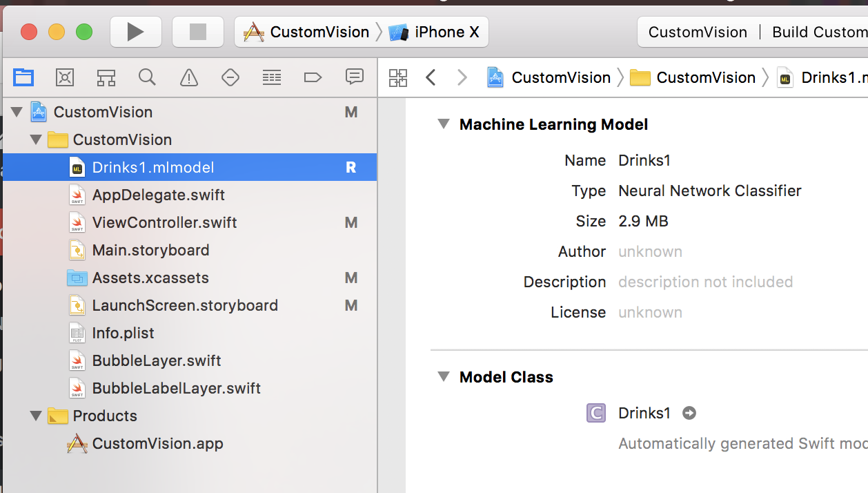Click the M status on Assets.xcassets
Screen dimensions: 868x493
[x=351, y=278]
